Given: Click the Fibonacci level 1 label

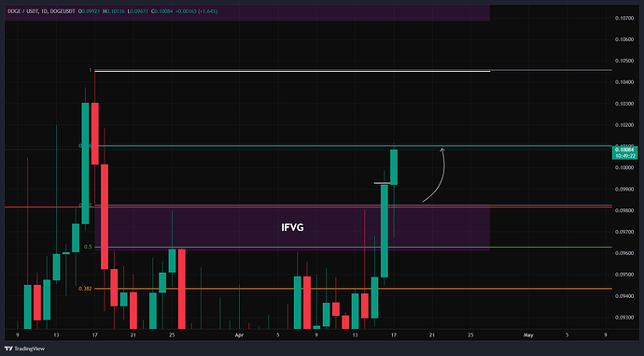Looking at the screenshot, I should (91, 71).
